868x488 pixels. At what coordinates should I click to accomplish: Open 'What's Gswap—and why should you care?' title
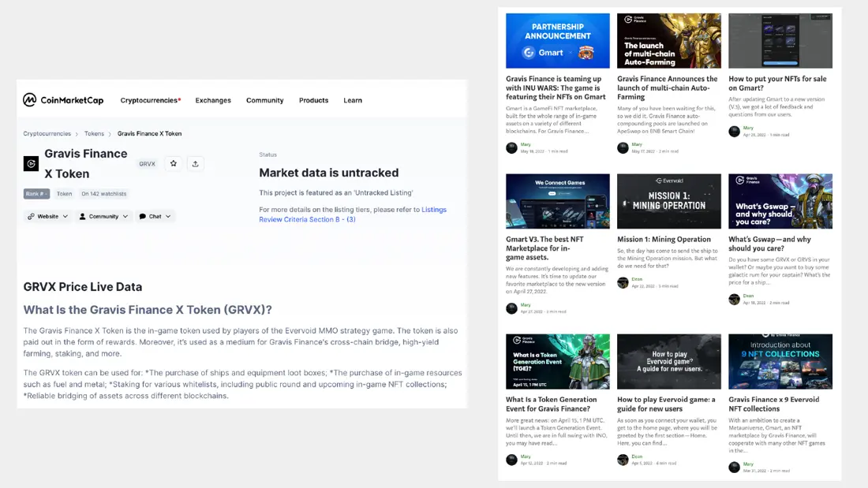[x=769, y=244]
